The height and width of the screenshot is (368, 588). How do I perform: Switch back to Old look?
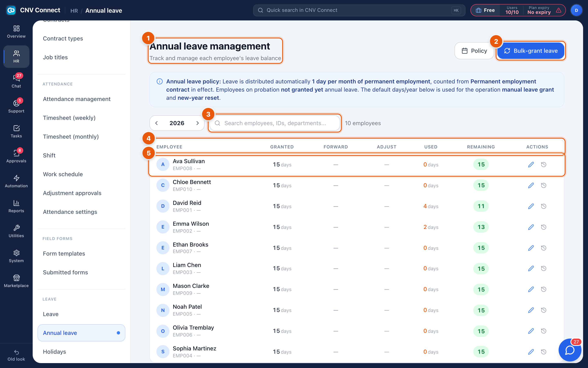pos(16,355)
